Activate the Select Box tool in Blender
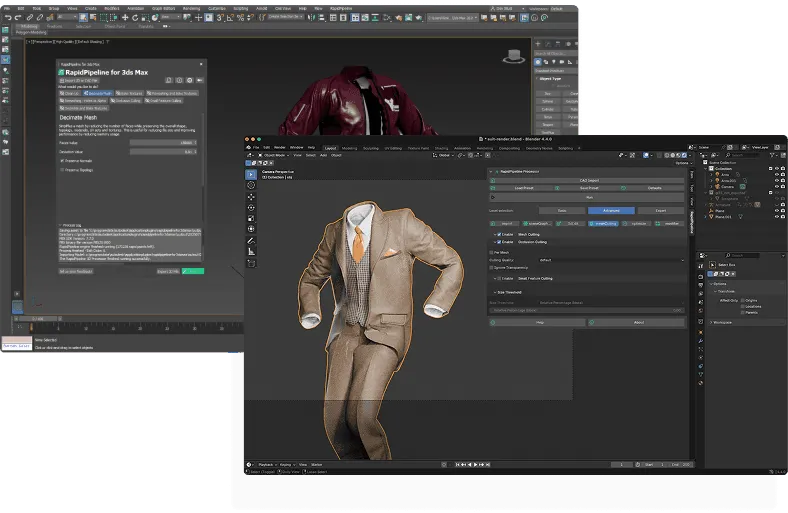788x513 pixels. [x=251, y=173]
